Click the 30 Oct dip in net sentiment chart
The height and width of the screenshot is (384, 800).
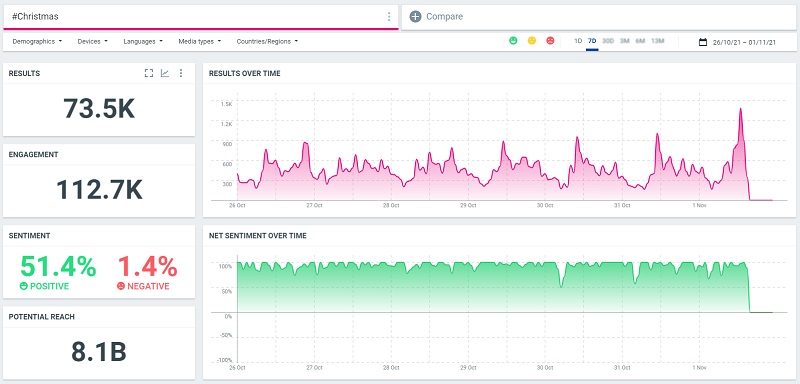coord(561,286)
